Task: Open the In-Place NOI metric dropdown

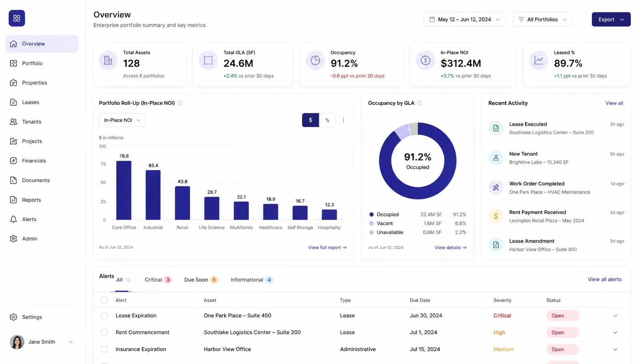Action: pos(122,120)
